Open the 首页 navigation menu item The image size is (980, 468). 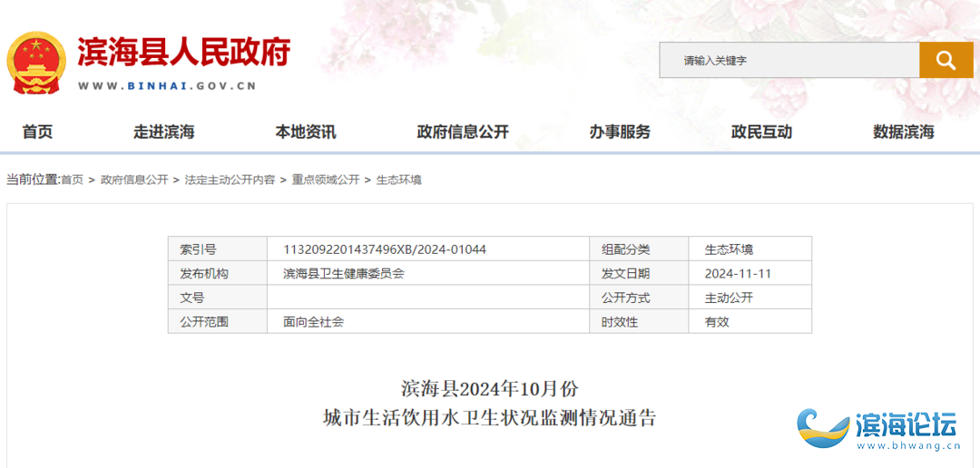click(x=37, y=132)
